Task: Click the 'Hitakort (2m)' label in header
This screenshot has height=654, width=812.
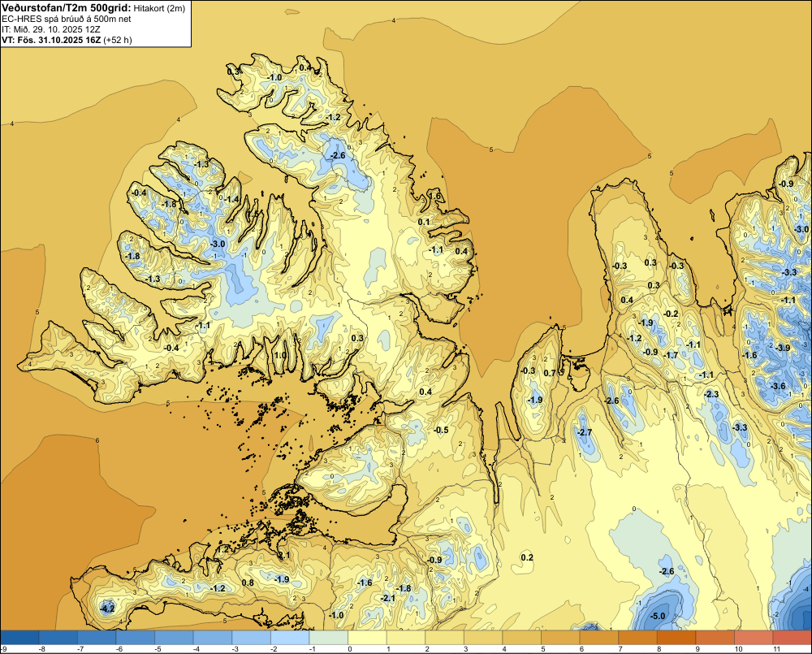Action: pyautogui.click(x=159, y=8)
